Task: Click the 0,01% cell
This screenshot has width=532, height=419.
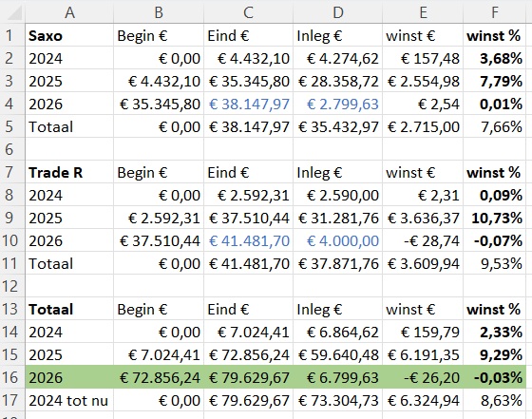Action: point(495,104)
